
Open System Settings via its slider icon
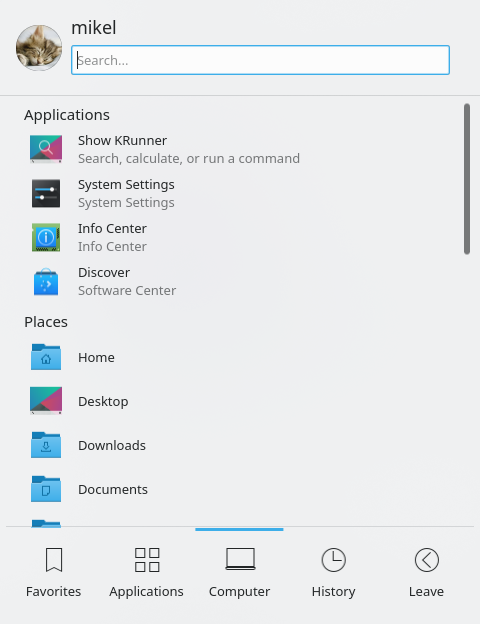coord(46,193)
